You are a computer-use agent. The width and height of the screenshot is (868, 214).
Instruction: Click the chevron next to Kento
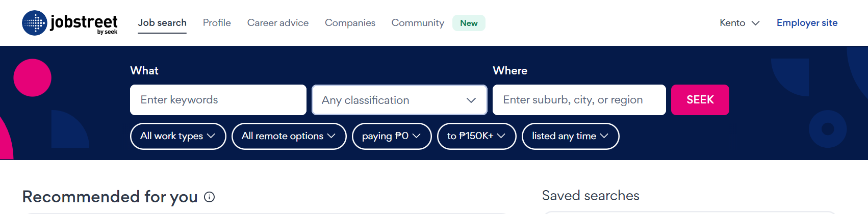756,23
